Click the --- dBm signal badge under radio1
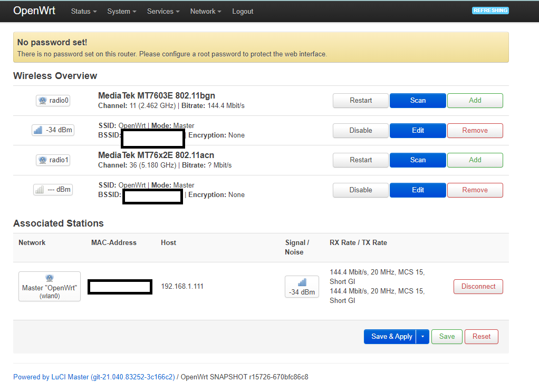The width and height of the screenshot is (539, 392). tap(53, 189)
